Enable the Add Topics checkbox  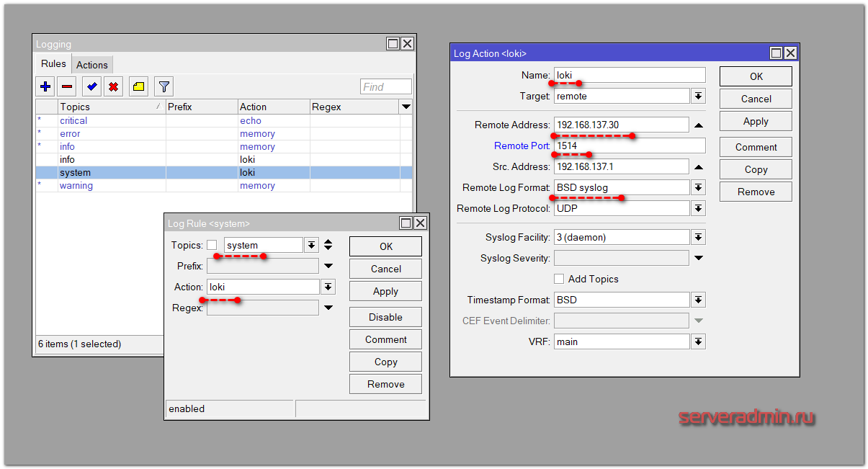(559, 279)
